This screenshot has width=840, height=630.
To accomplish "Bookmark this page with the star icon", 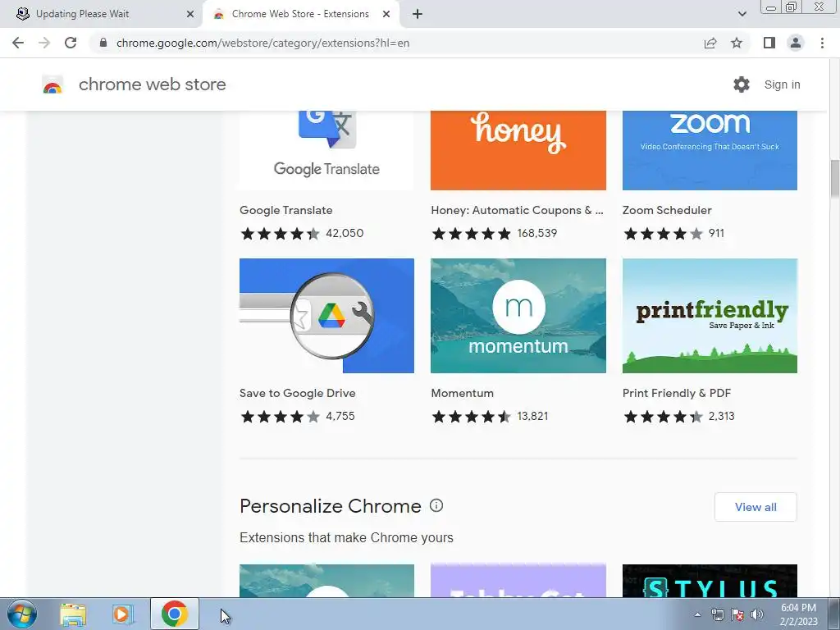I will point(737,43).
